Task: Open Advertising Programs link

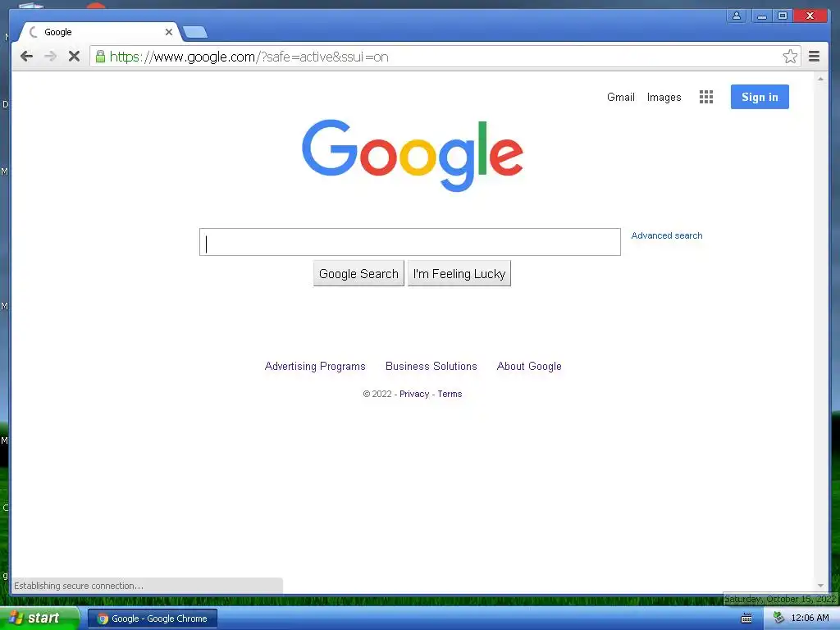Action: coord(315,367)
